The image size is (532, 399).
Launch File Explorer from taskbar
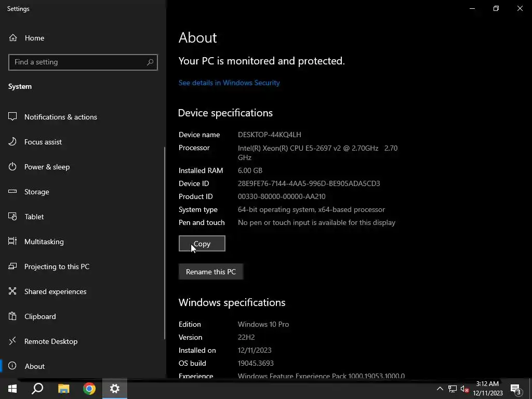point(63,389)
